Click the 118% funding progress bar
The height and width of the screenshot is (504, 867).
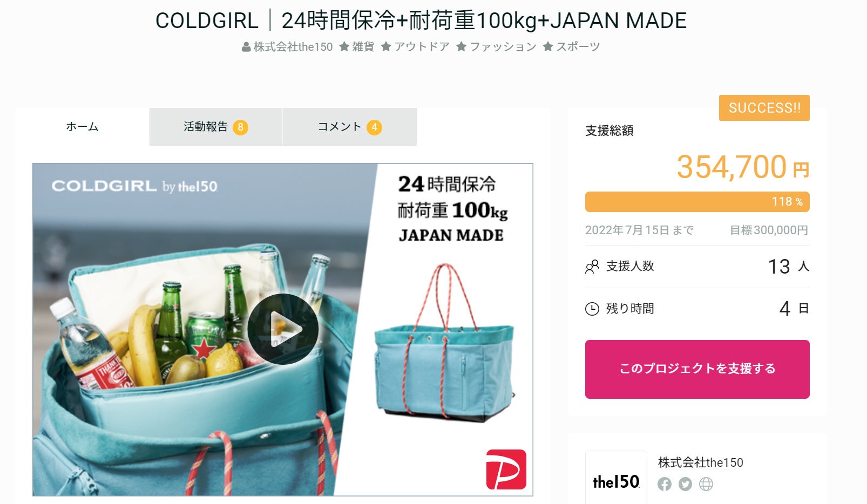697,202
